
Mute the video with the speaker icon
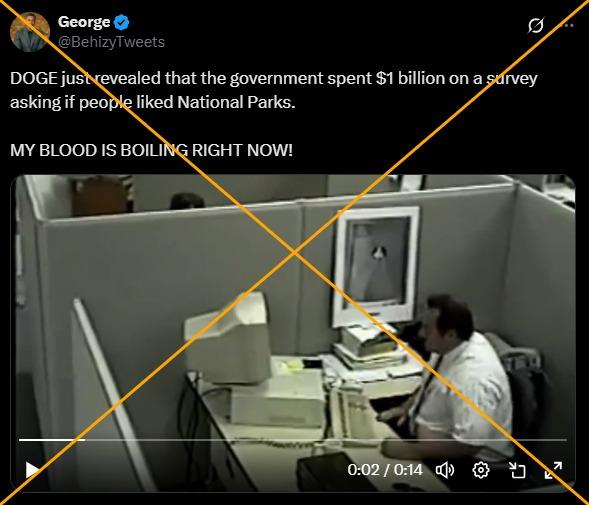[445, 470]
